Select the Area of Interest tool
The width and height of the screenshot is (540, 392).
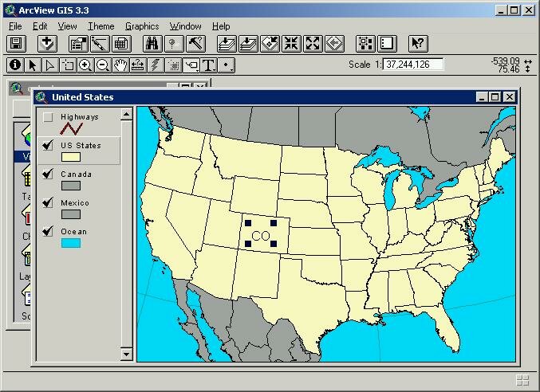click(x=173, y=65)
